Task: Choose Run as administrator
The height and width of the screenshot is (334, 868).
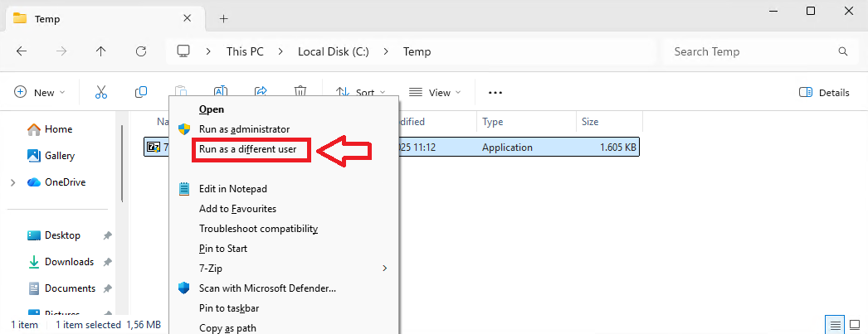Action: (x=284, y=128)
